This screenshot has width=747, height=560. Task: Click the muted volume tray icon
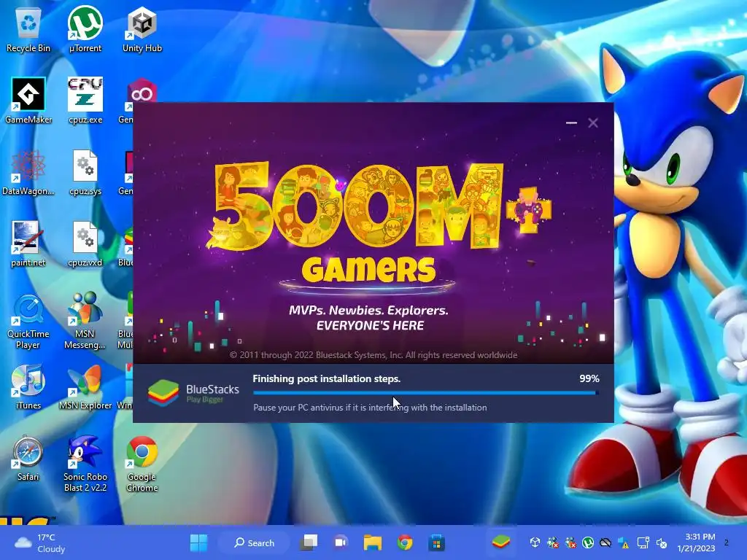click(x=662, y=542)
